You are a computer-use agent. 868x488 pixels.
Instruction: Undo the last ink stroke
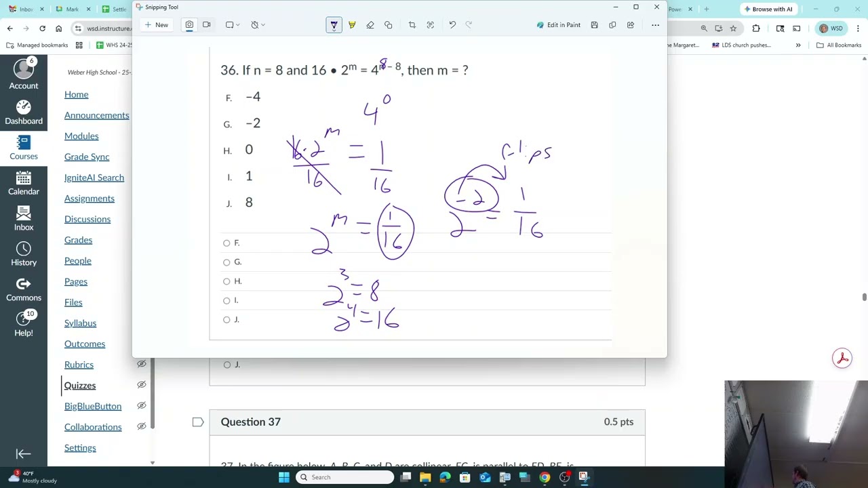[452, 25]
